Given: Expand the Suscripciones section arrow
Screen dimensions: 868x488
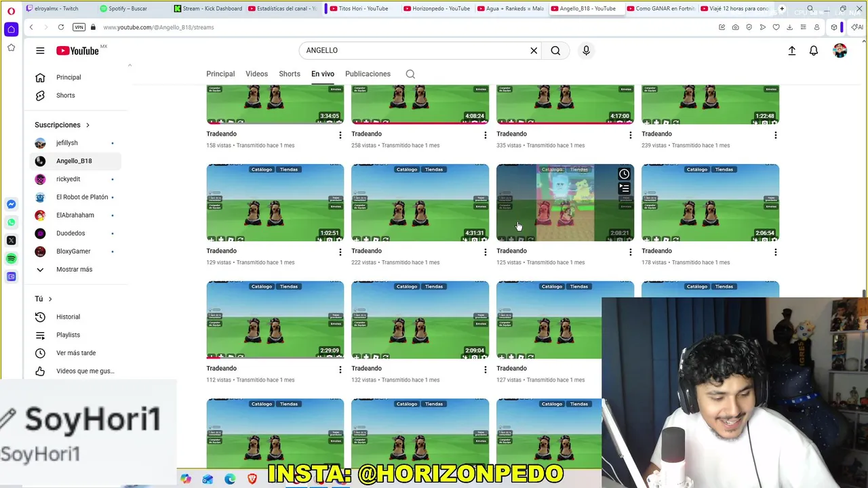Looking at the screenshot, I should [x=87, y=125].
